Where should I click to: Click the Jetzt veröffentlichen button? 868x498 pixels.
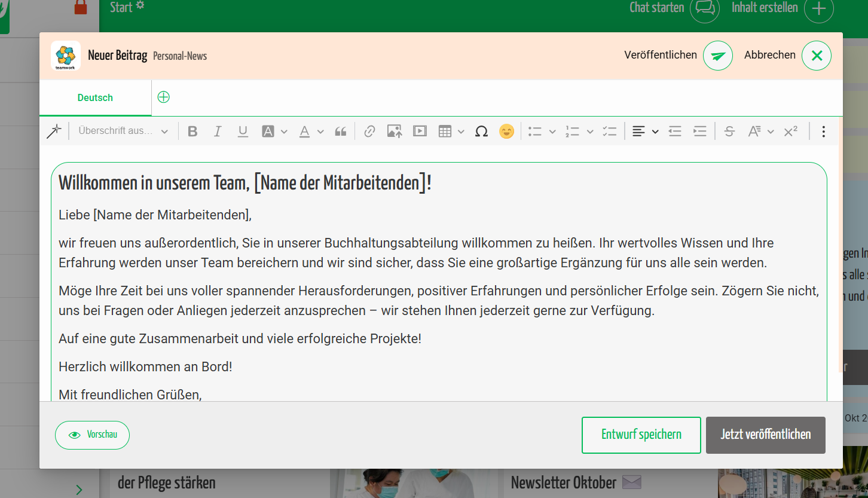point(765,435)
